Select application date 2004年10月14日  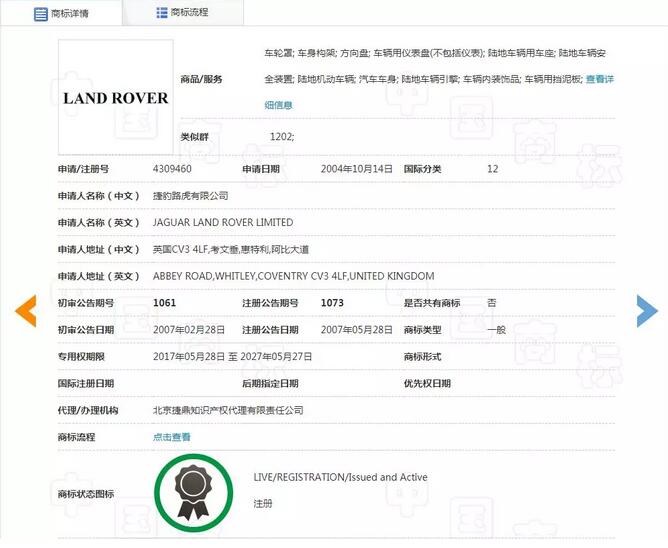[357, 169]
